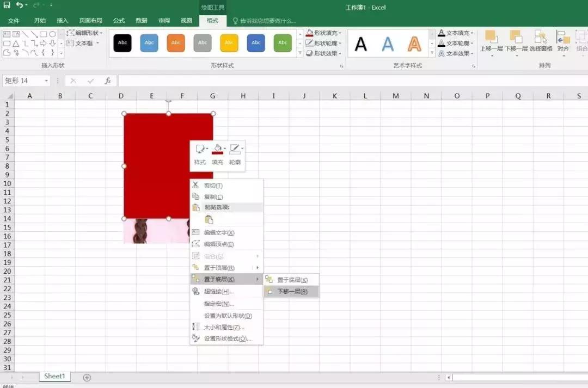This screenshot has width=588, height=388.
Task: Click the formula bar input field
Action: 352,81
